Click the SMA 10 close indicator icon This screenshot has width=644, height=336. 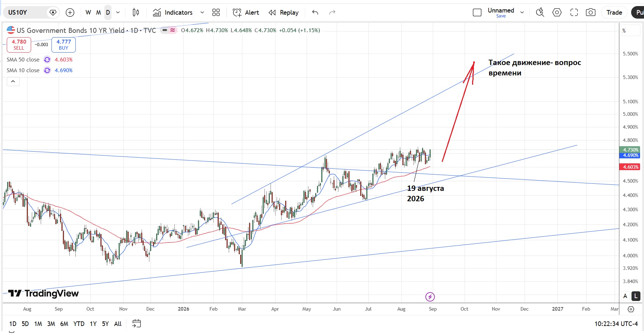(x=47, y=70)
